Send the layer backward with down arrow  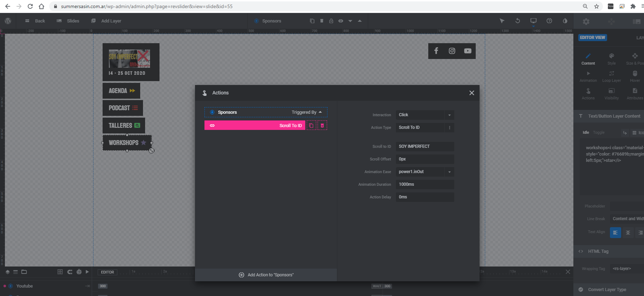pos(350,21)
